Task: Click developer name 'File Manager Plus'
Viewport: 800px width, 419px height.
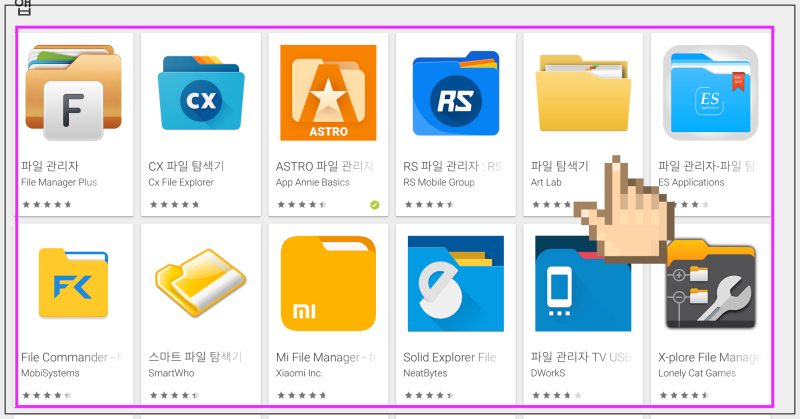Action: pyautogui.click(x=59, y=182)
